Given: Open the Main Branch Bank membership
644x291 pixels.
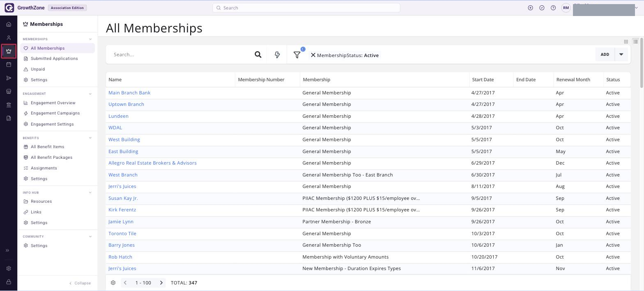Looking at the screenshot, I should 129,93.
